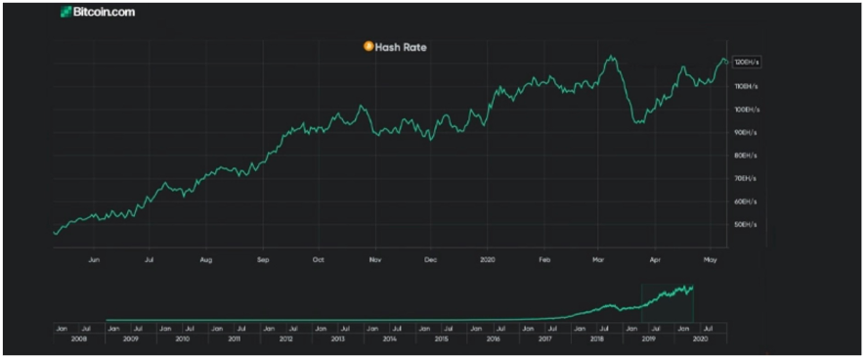
Task: Click the Apr label on main chart axis
Action: [655, 259]
